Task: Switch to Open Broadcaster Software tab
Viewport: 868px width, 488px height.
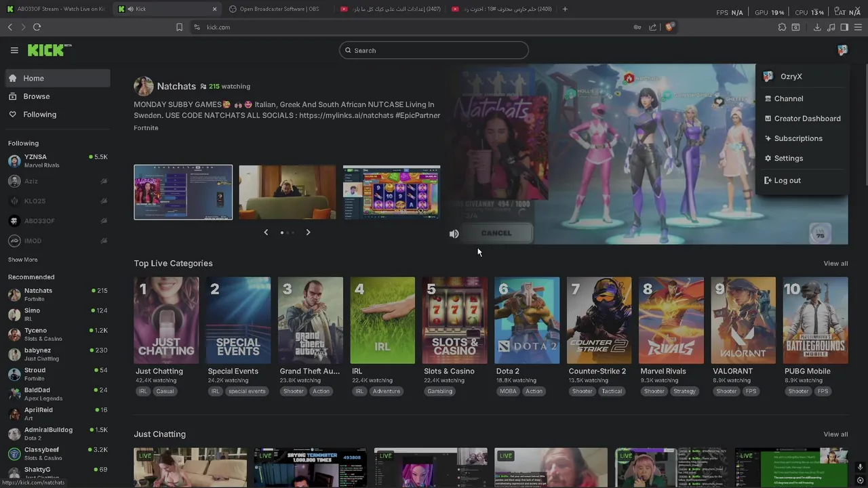Action: tap(277, 9)
